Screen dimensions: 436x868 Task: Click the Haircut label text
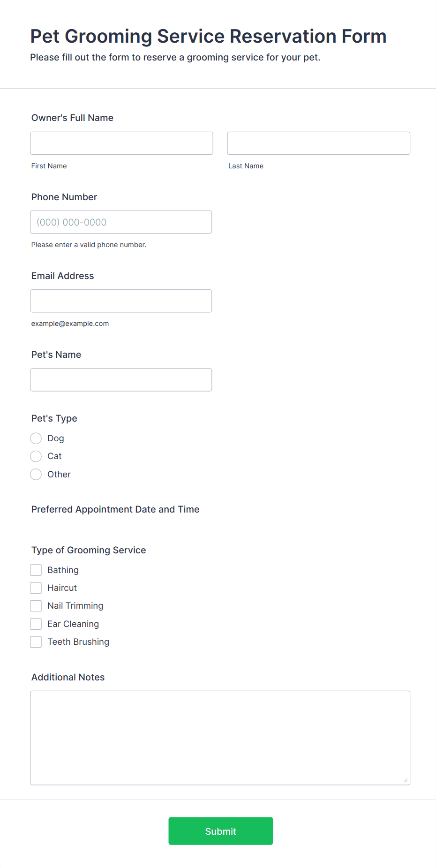[x=62, y=588]
